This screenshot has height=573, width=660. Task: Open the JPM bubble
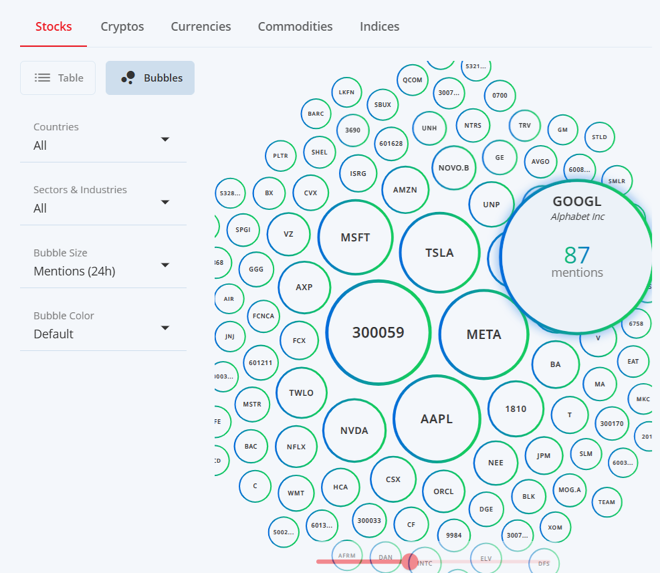coord(543,456)
